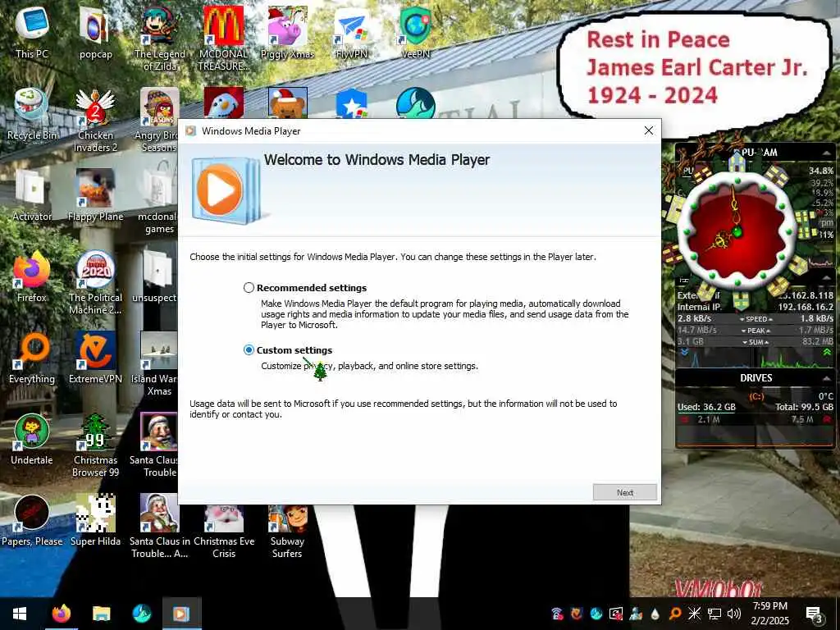
Task: Open the clock showing 7:59 PM
Action: click(769, 614)
